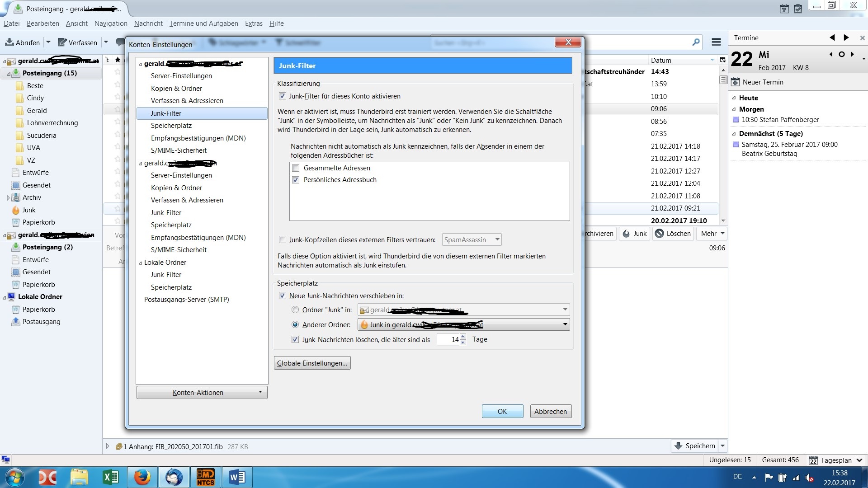Screen dimensions: 868x488
Task: Click Abbrechen to cancel settings
Action: pyautogui.click(x=550, y=412)
